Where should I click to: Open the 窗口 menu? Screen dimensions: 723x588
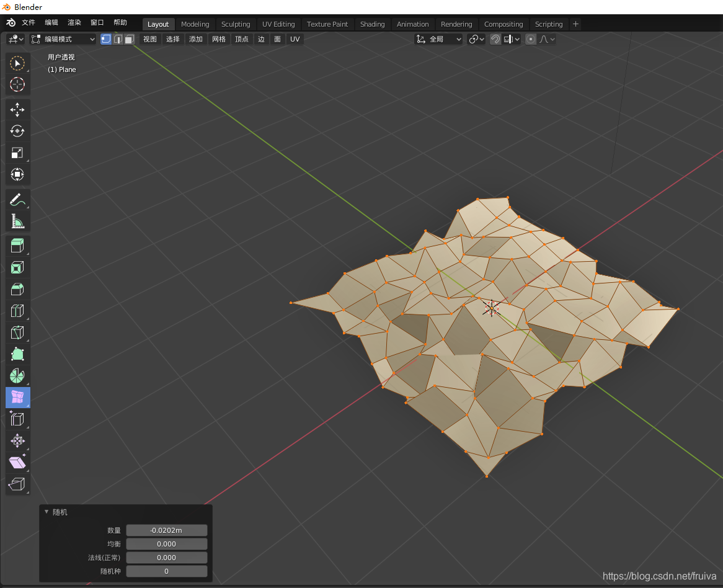click(97, 22)
